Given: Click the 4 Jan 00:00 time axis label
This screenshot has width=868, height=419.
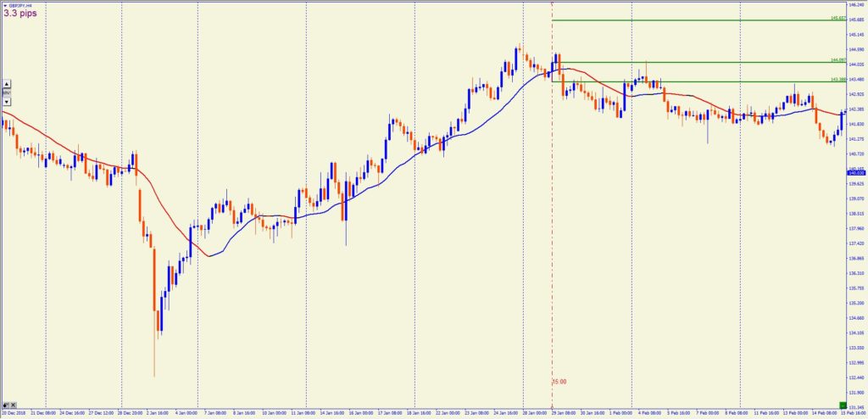Looking at the screenshot, I should click(185, 413).
